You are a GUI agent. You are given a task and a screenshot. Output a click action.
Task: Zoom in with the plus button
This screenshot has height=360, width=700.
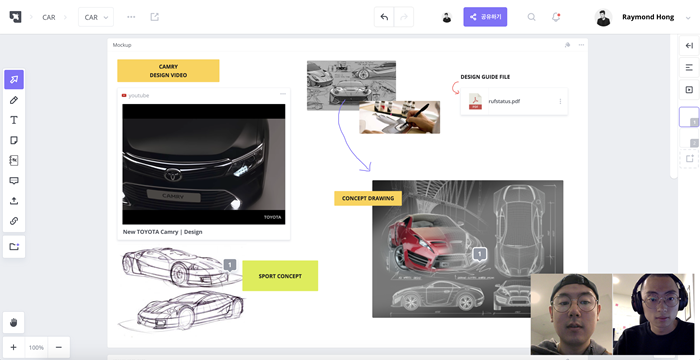(x=14, y=347)
